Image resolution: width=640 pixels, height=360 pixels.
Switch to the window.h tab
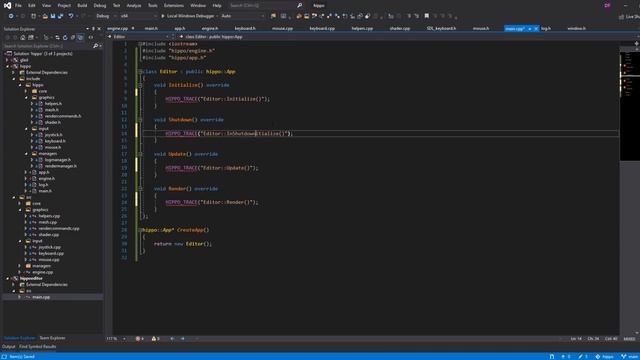pyautogui.click(x=577, y=29)
